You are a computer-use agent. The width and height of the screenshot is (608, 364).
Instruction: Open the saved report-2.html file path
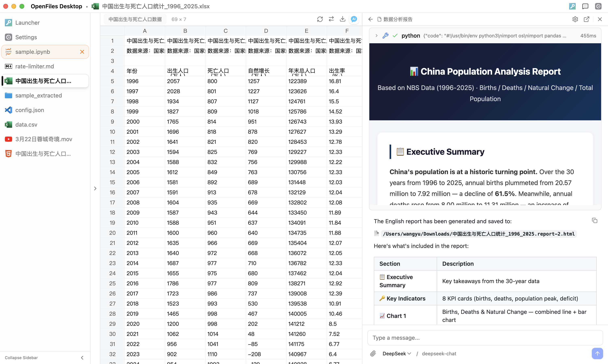[478, 234]
